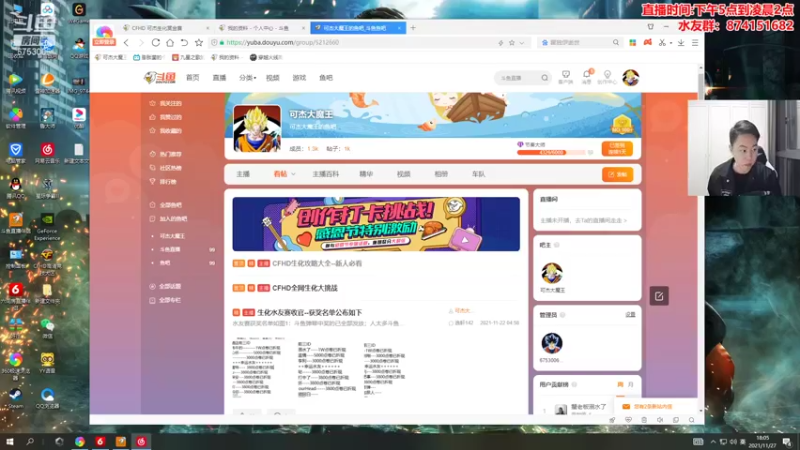The image size is (800, 450).
Task: Open user avatar menu in header
Action: tap(631, 78)
